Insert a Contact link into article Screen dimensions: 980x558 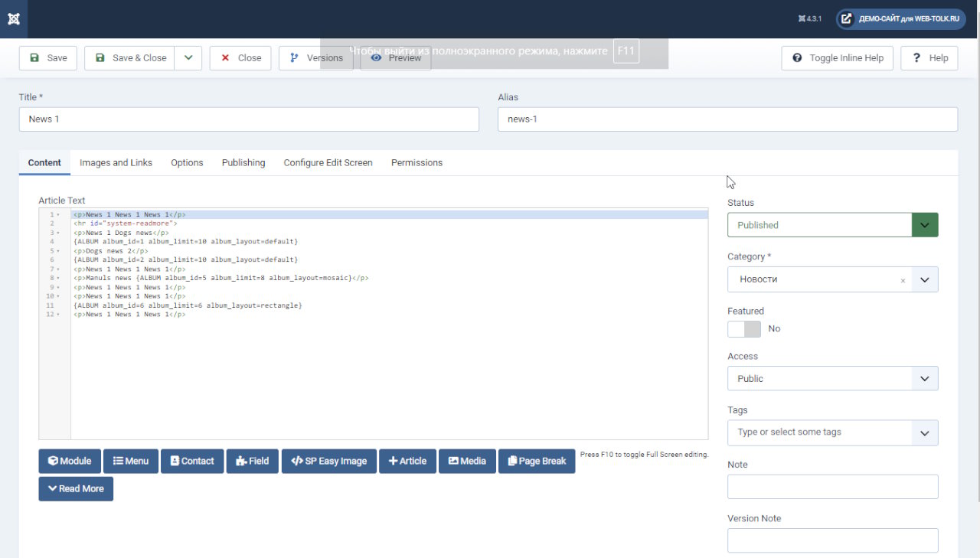pyautogui.click(x=192, y=461)
